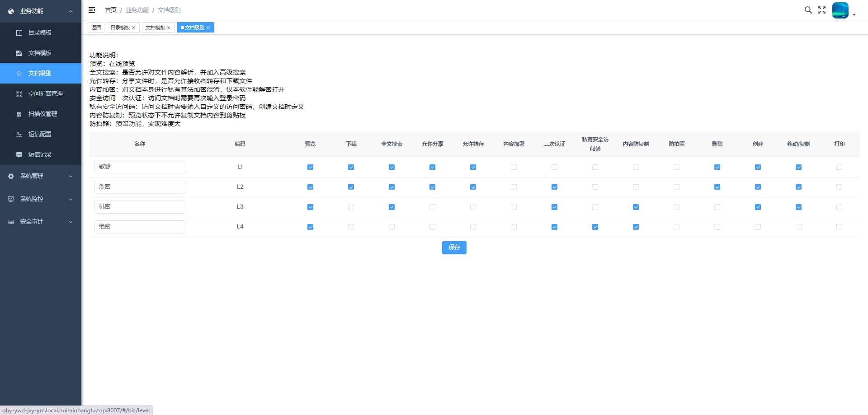Focus the 敏感 name input field
The height and width of the screenshot is (415, 868).
click(140, 167)
